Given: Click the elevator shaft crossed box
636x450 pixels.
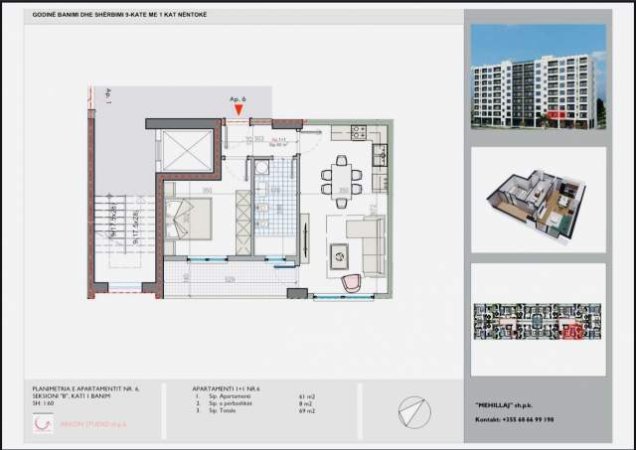Looking at the screenshot, I should point(187,151).
